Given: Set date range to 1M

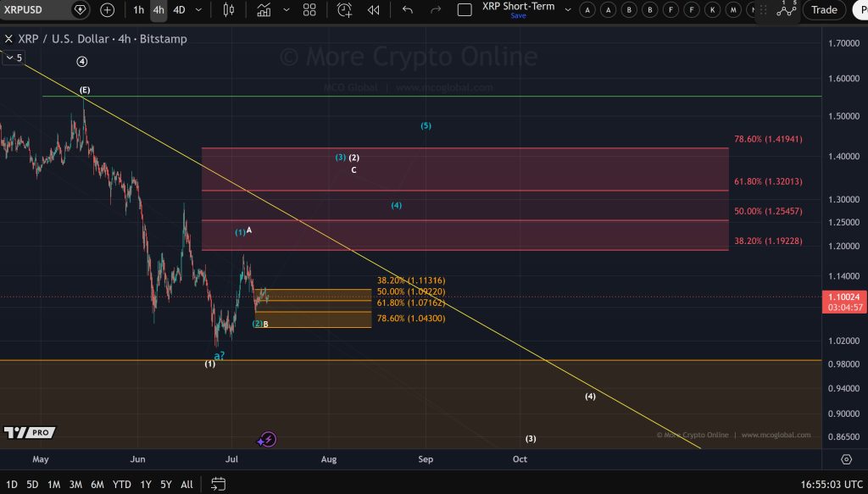Looking at the screenshot, I should pyautogui.click(x=53, y=485).
